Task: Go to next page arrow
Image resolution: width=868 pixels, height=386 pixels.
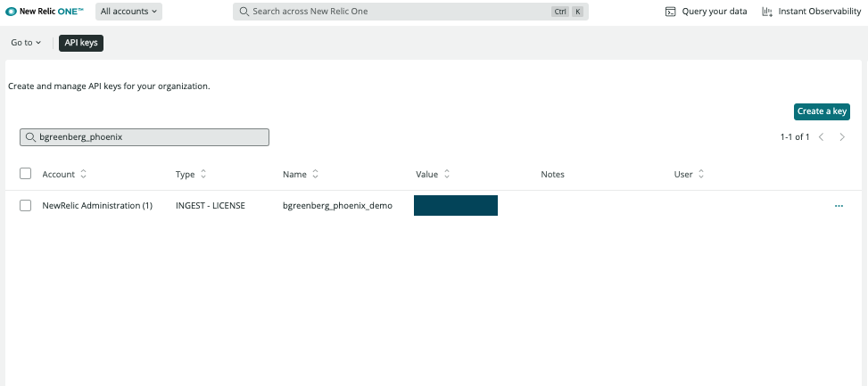Action: click(x=842, y=137)
